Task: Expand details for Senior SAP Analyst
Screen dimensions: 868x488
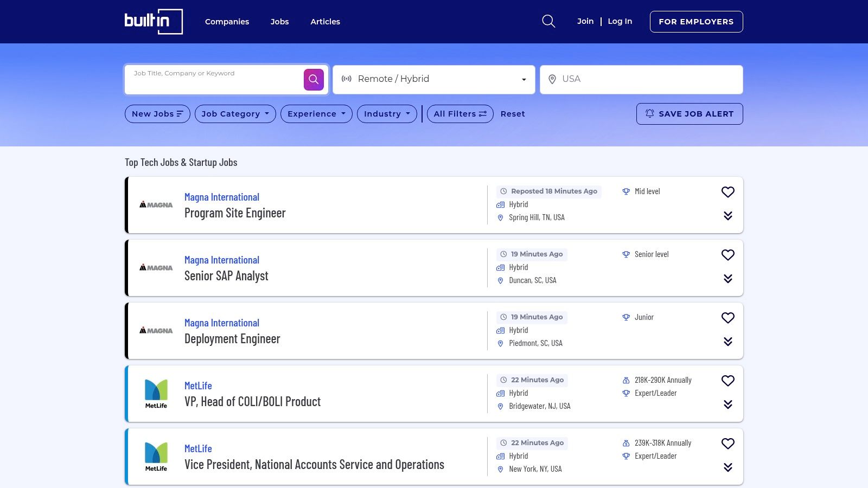Action: coord(728,279)
